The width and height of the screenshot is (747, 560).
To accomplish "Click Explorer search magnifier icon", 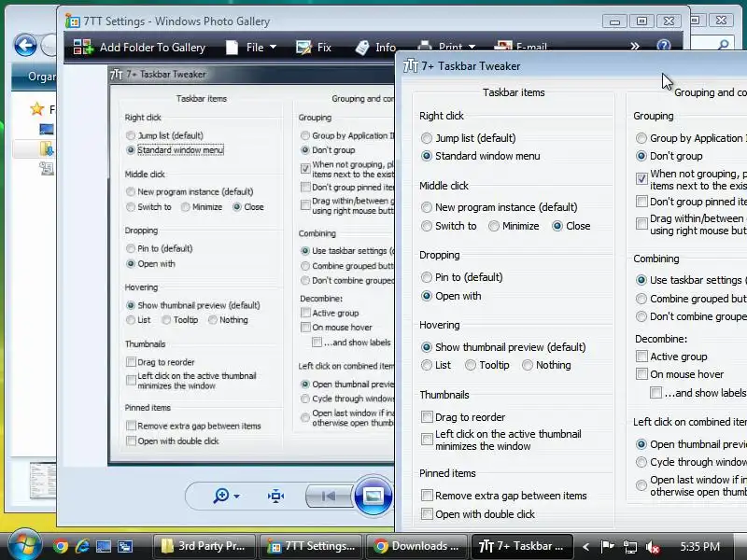I will click(x=724, y=45).
